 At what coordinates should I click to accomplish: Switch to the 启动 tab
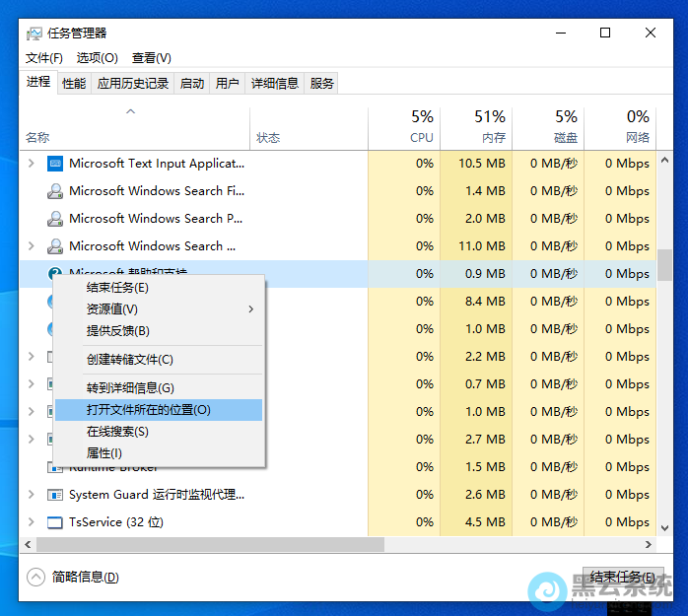[192, 84]
